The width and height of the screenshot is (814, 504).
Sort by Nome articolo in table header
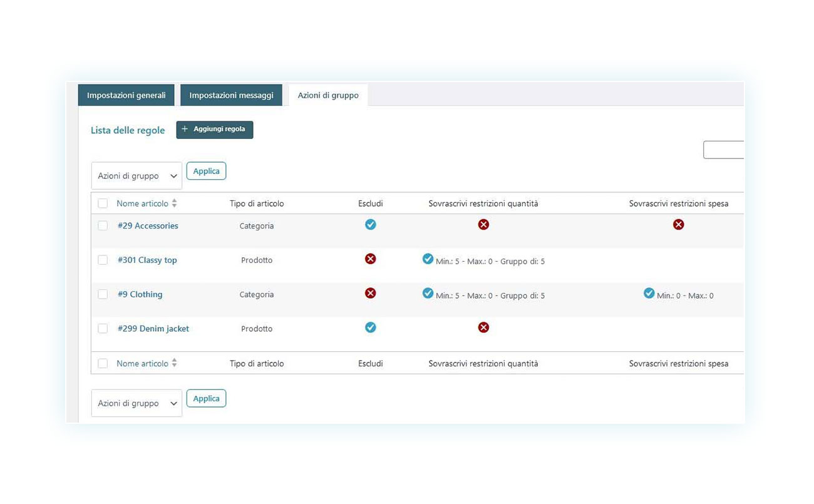[142, 203]
